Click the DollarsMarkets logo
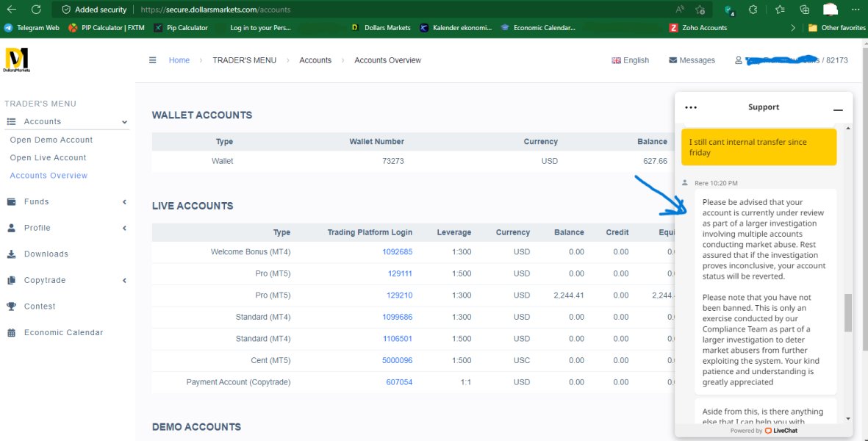This screenshot has height=441, width=868. [x=16, y=61]
